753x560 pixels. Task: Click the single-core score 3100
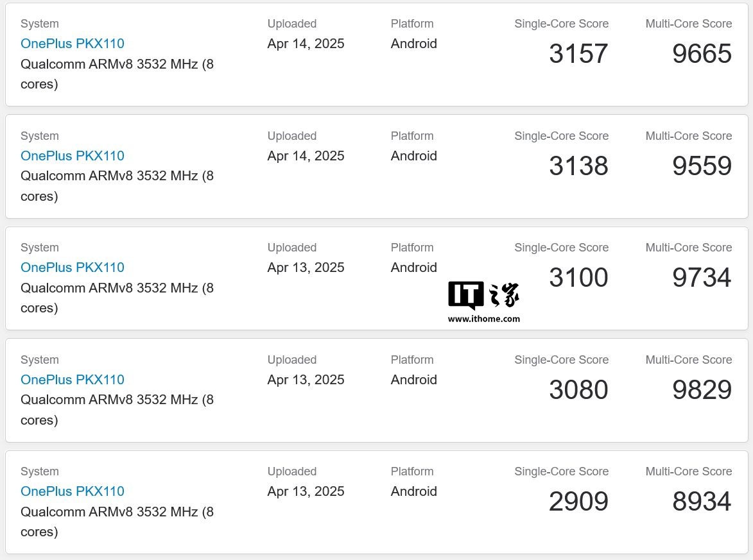[578, 278]
